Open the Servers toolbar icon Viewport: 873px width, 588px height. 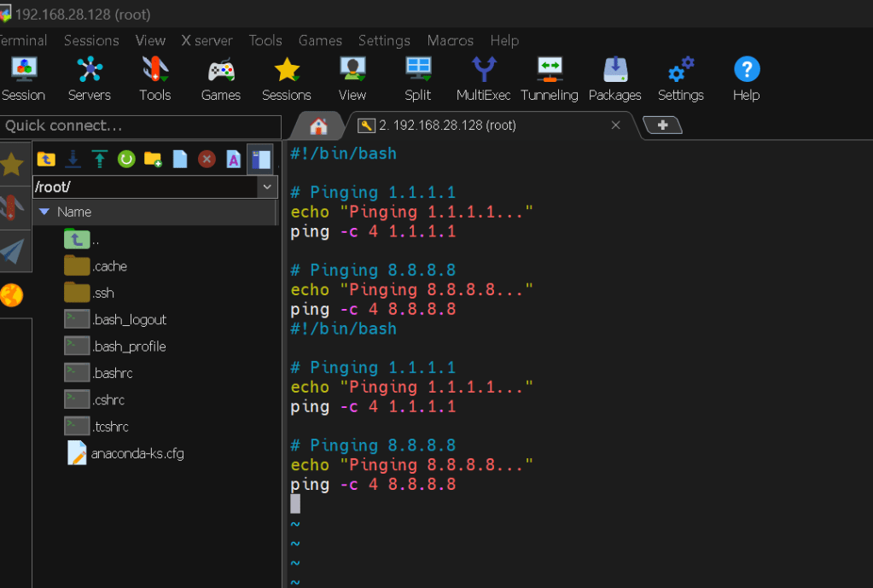[x=89, y=79]
